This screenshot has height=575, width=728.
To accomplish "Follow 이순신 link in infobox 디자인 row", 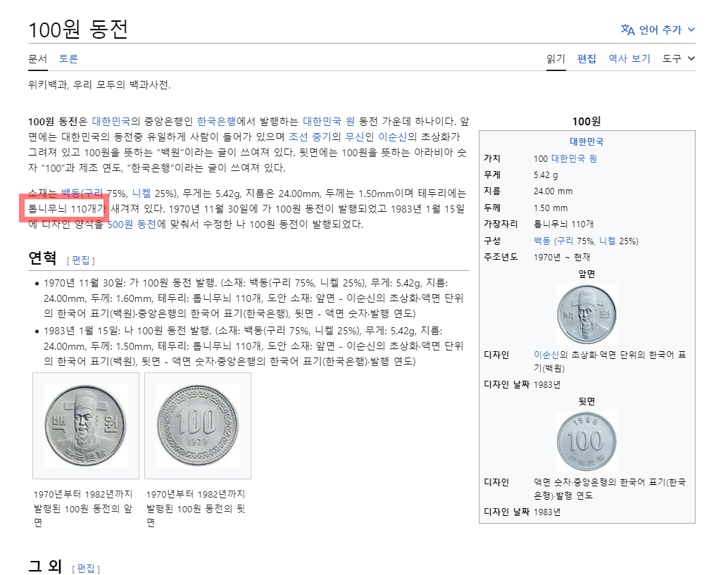I will [546, 355].
